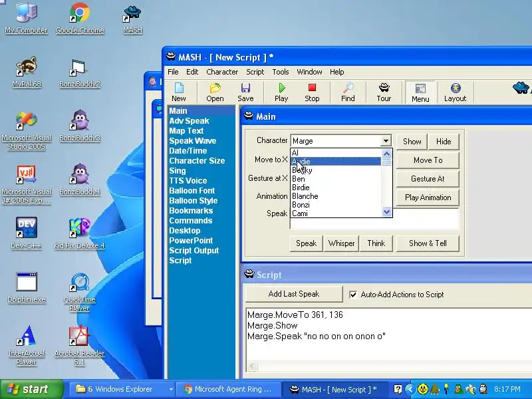This screenshot has width=532, height=399.
Task: Open the Start menu
Action: click(x=32, y=389)
